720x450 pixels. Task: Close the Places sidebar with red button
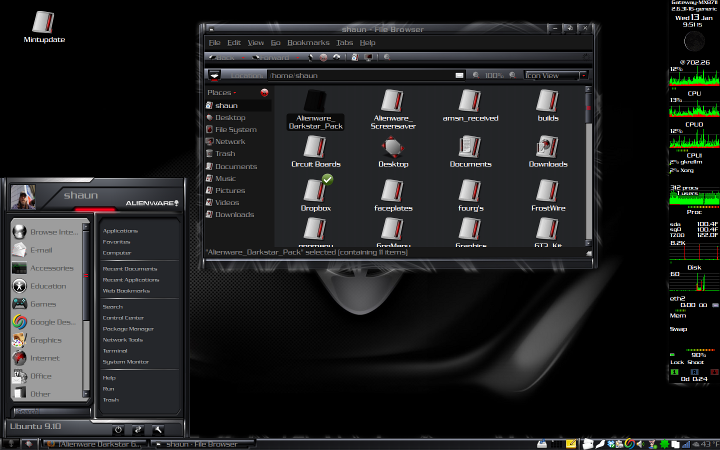(264, 93)
